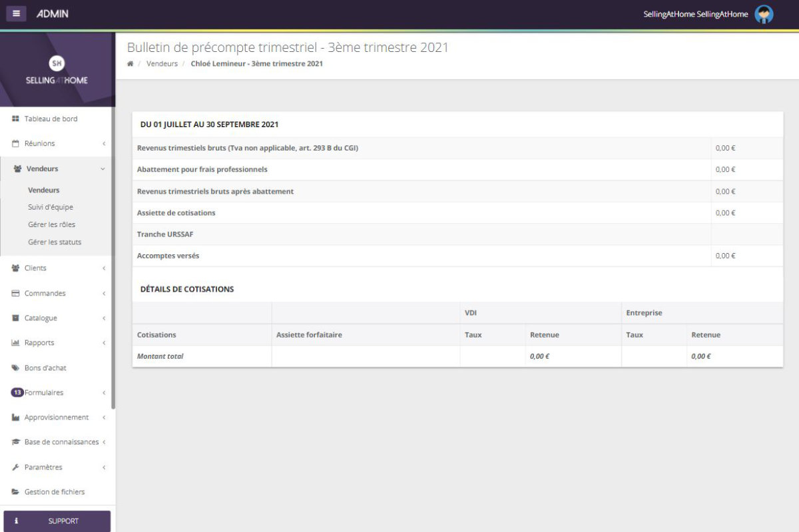Click the sidebar vertical scrollbar
Screen dimensions: 799x532
[113, 256]
